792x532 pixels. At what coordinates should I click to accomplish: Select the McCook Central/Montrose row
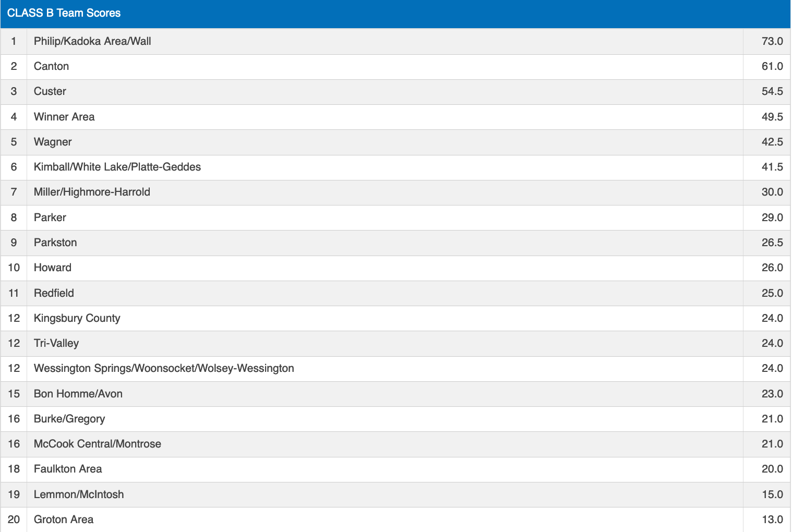coord(98,444)
